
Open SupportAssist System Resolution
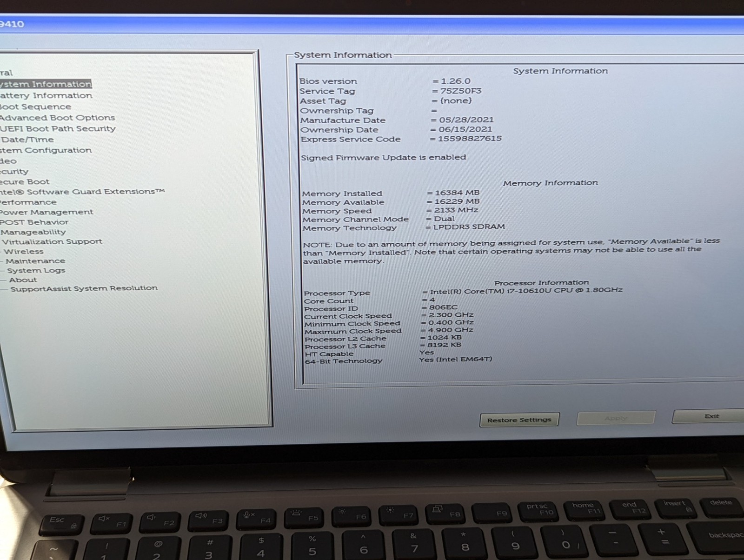pos(84,288)
